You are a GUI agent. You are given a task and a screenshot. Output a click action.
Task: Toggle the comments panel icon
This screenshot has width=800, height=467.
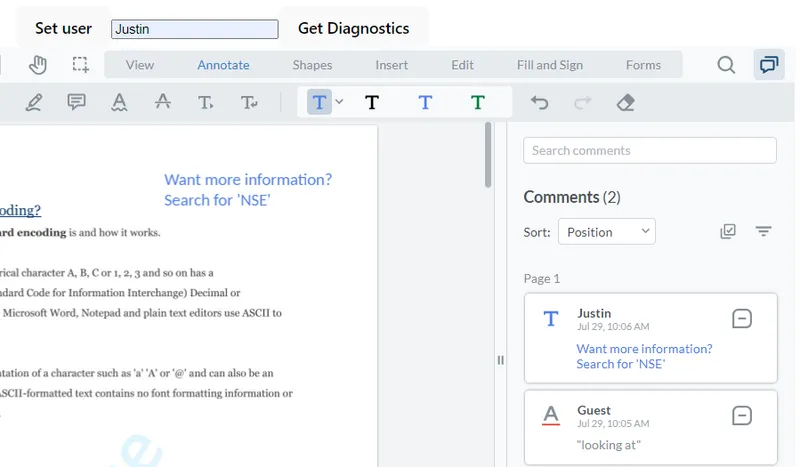click(x=769, y=65)
